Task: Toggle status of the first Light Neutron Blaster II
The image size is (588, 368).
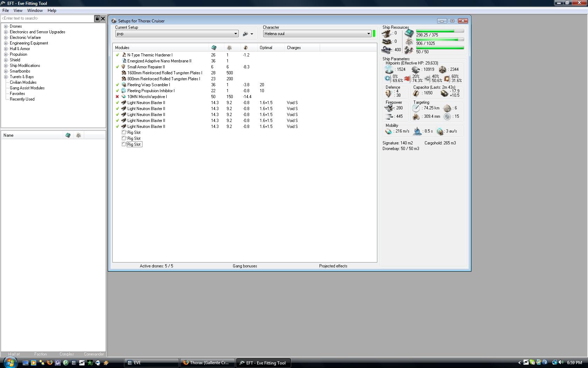Action: coord(118,103)
